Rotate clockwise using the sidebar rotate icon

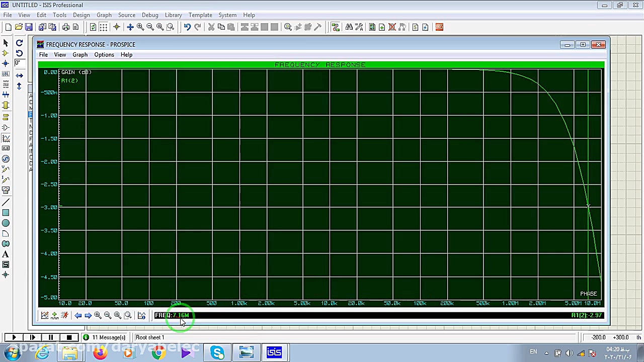pyautogui.click(x=19, y=43)
